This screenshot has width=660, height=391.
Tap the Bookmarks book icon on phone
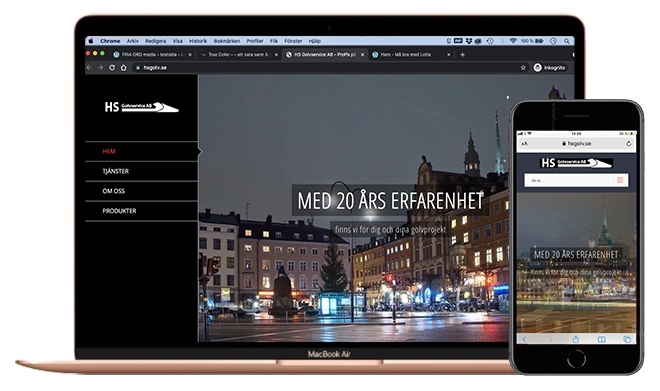pyautogui.click(x=601, y=339)
